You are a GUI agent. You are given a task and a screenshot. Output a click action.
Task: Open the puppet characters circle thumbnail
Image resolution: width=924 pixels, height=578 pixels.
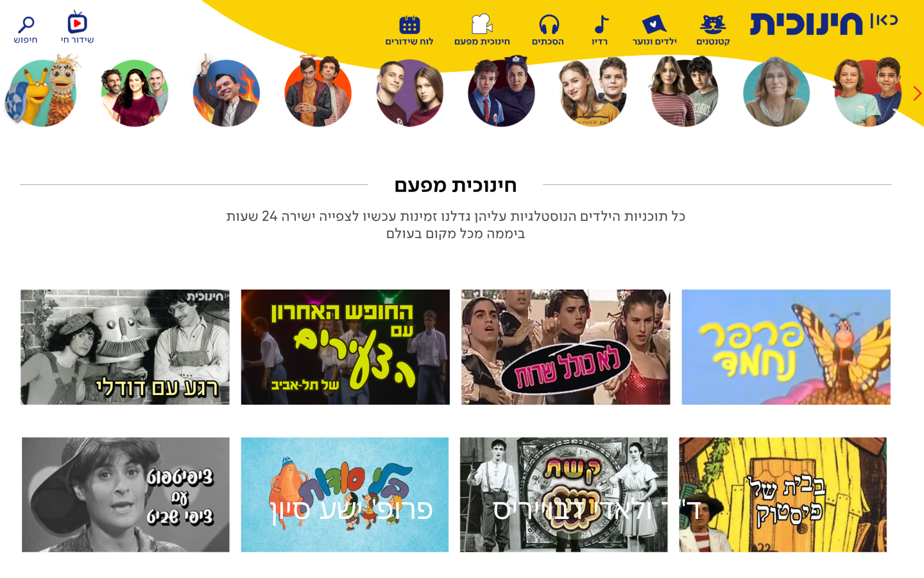coord(42,92)
